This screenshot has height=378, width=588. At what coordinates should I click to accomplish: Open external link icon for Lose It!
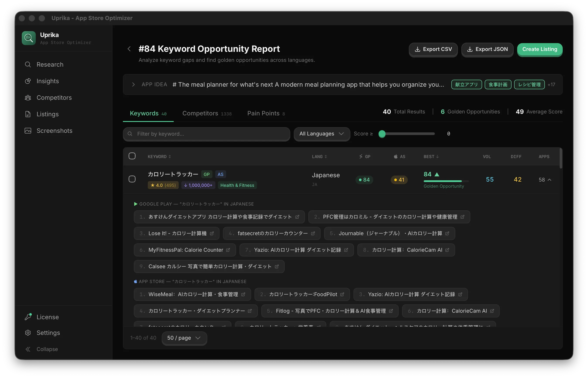pyautogui.click(x=212, y=233)
